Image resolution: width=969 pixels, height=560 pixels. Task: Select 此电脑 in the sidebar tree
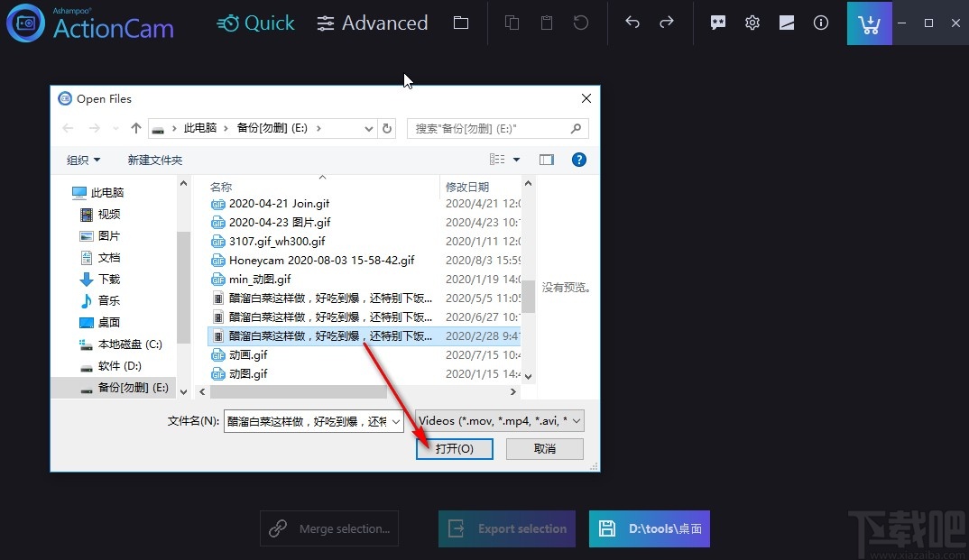pyautogui.click(x=107, y=192)
